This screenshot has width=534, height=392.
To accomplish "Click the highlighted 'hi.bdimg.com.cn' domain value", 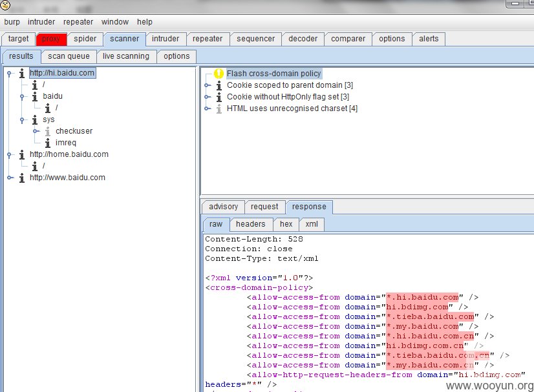I will click(425, 346).
